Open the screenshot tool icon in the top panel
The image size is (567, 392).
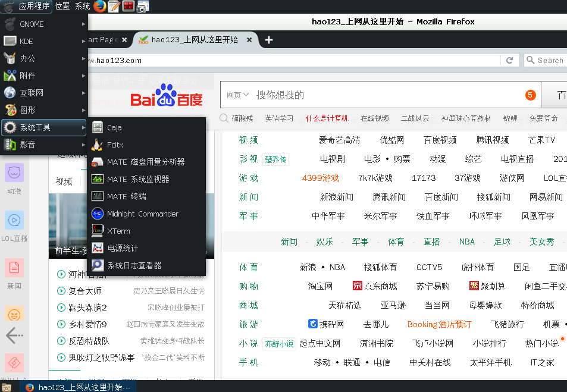(143, 7)
